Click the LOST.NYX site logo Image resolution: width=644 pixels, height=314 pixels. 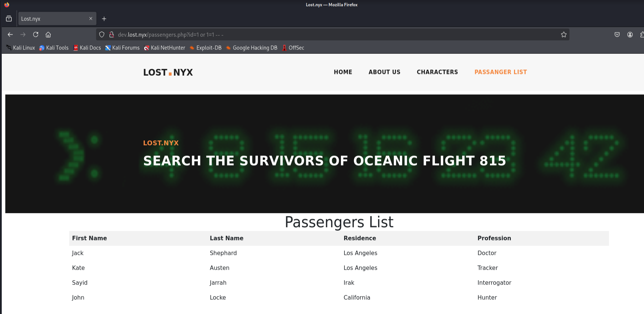coord(168,72)
